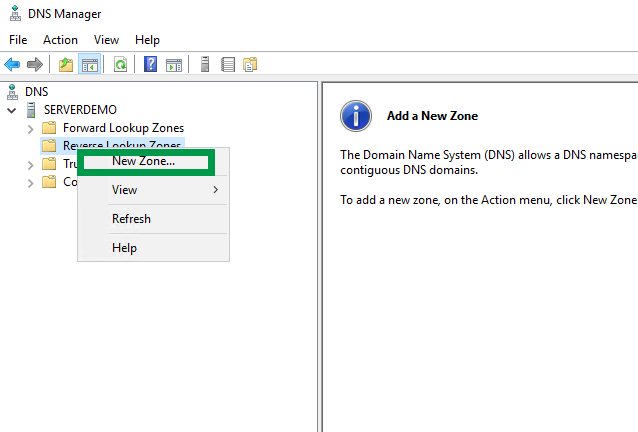Select Help in the context menu
The width and height of the screenshot is (638, 432).
[124, 248]
